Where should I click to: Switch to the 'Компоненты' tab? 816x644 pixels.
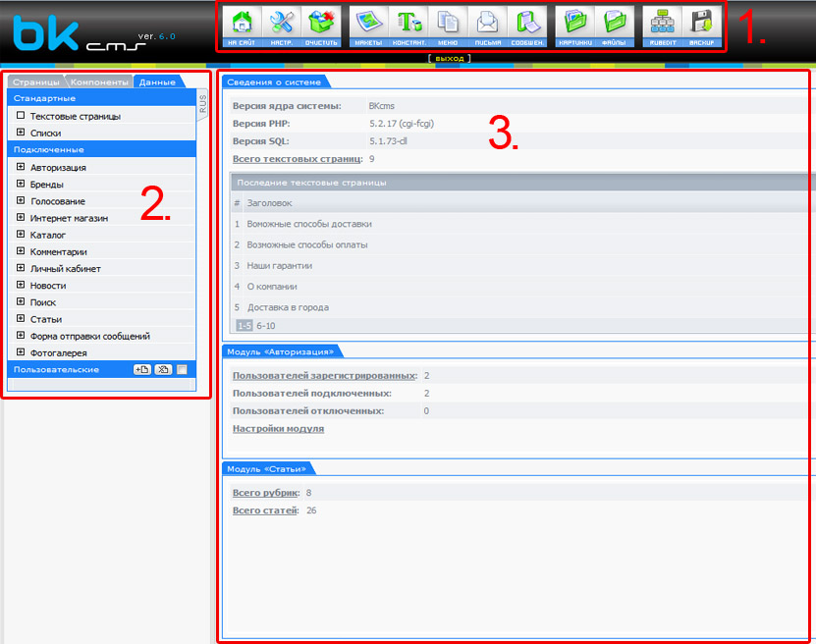pos(98,82)
